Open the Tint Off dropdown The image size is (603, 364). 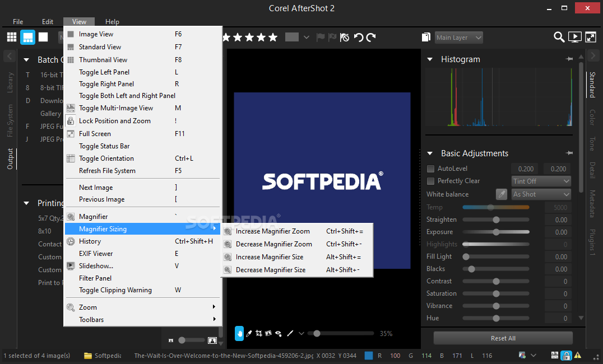tap(541, 181)
